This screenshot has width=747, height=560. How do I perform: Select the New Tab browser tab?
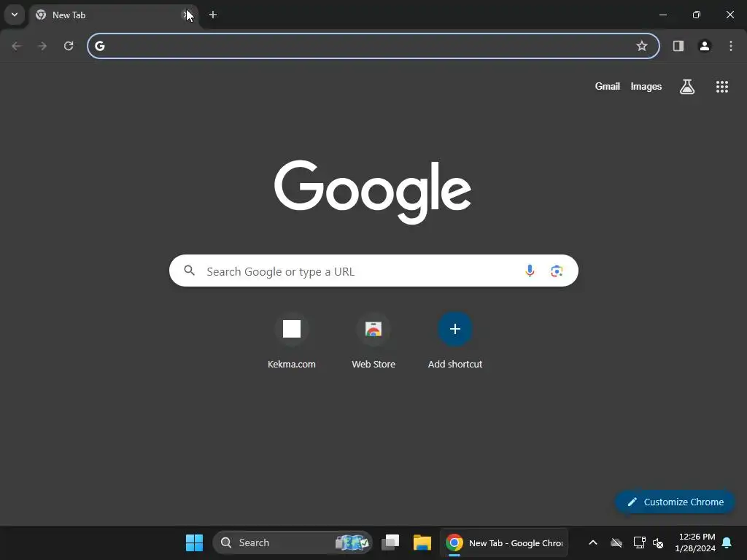coord(113,15)
